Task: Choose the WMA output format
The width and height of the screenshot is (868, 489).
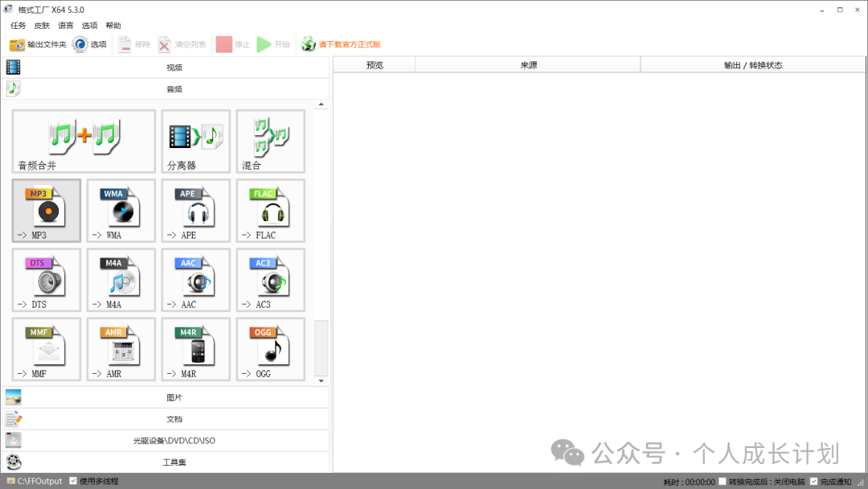Action: 121,211
